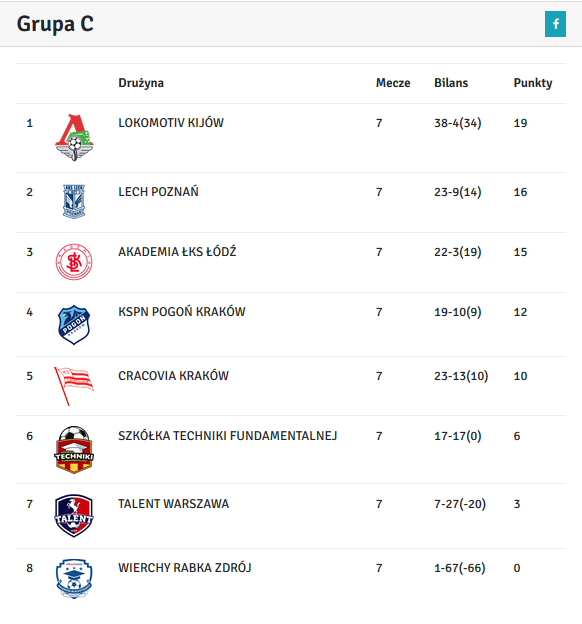The width and height of the screenshot is (582, 624).
Task: Click the Lech Poznań club logo
Action: click(74, 201)
